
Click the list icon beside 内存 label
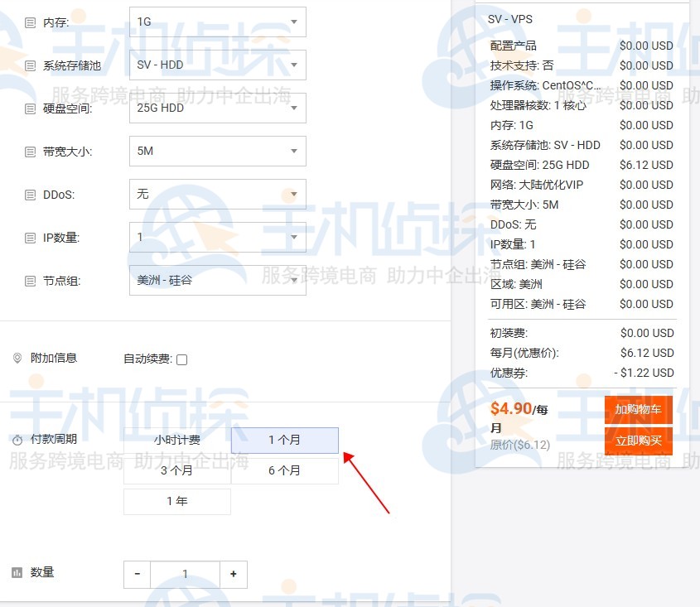(31, 22)
